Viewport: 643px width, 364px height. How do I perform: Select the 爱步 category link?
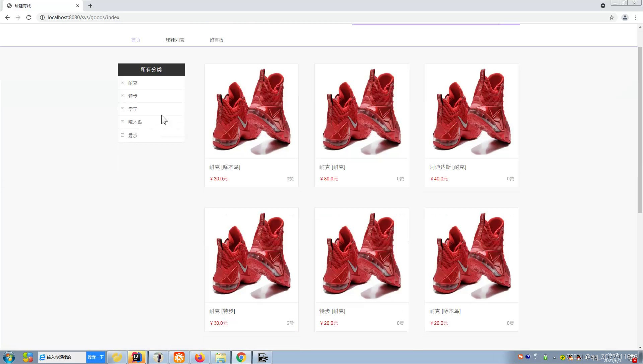[x=133, y=135]
